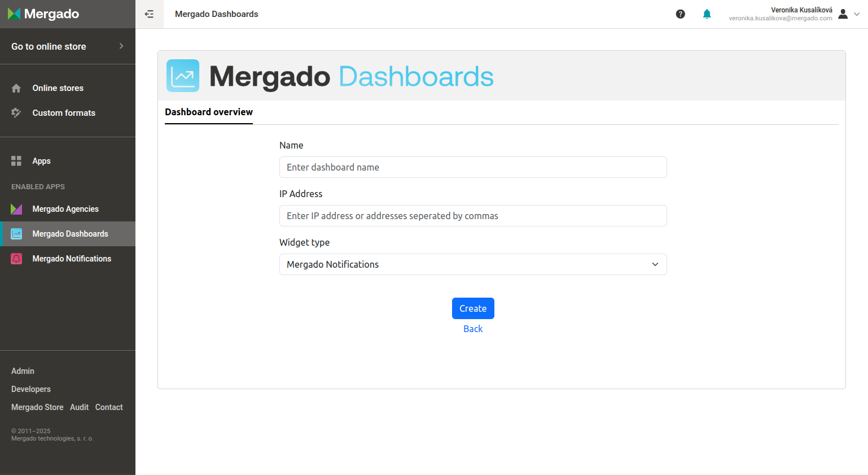Collapse the sidebar with the toggle icon
The image size is (868, 475).
tap(149, 14)
